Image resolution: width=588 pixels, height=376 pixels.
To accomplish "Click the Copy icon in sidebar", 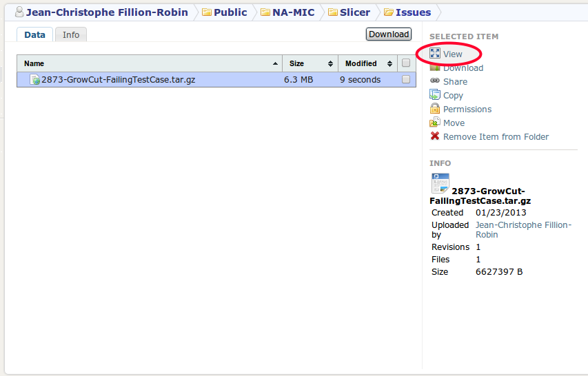I will tap(435, 95).
